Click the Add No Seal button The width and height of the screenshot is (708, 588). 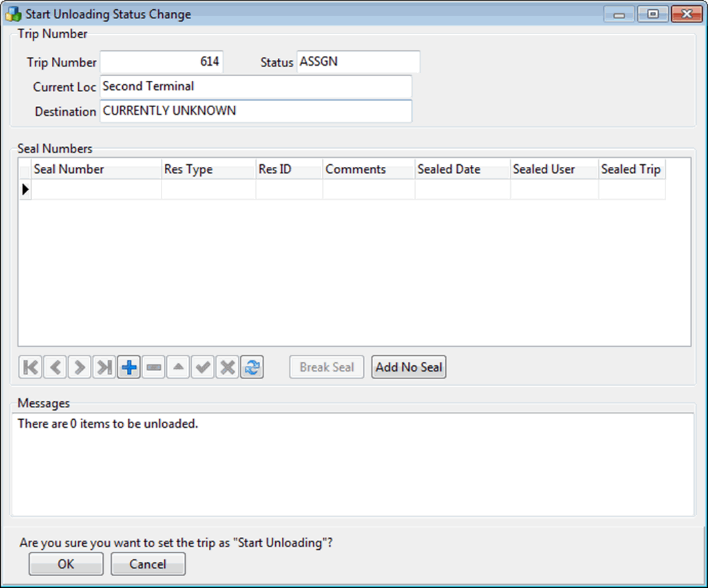click(x=409, y=367)
